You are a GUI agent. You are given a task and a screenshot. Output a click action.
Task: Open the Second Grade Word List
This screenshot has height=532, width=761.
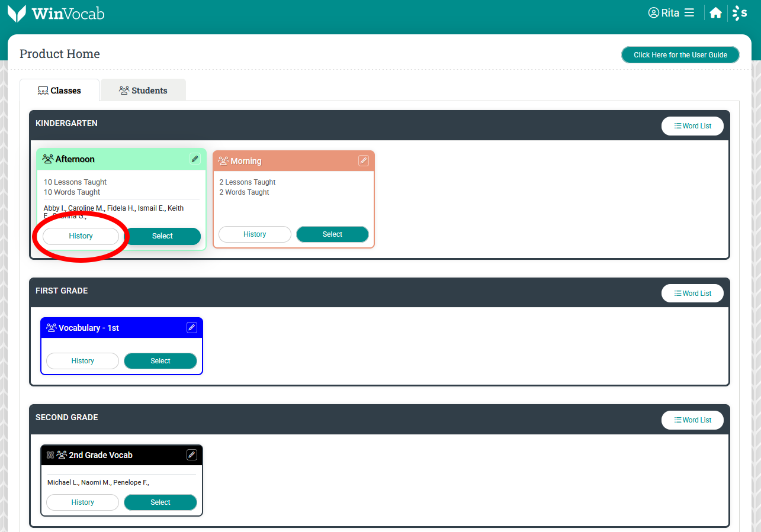pos(692,420)
